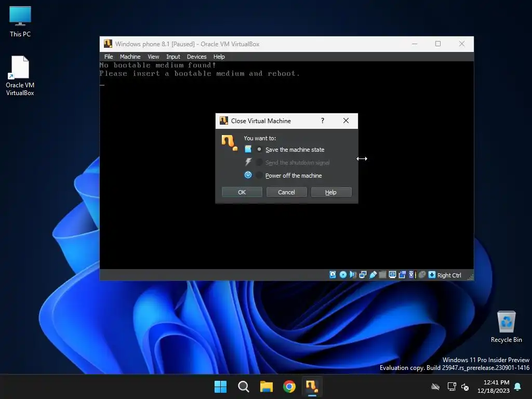The image size is (532, 399).
Task: Click the 'Power off the machine' label
Action: click(x=294, y=176)
